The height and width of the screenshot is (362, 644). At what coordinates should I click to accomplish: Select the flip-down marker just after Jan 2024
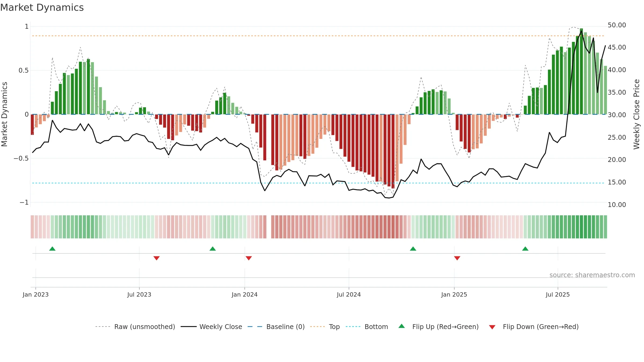(x=249, y=258)
